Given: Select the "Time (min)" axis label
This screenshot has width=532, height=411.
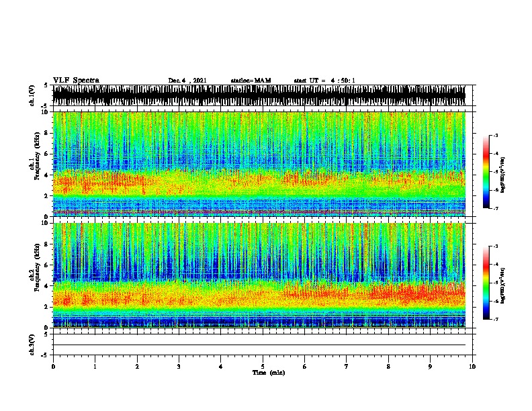Looking at the screenshot, I should coord(269,373).
